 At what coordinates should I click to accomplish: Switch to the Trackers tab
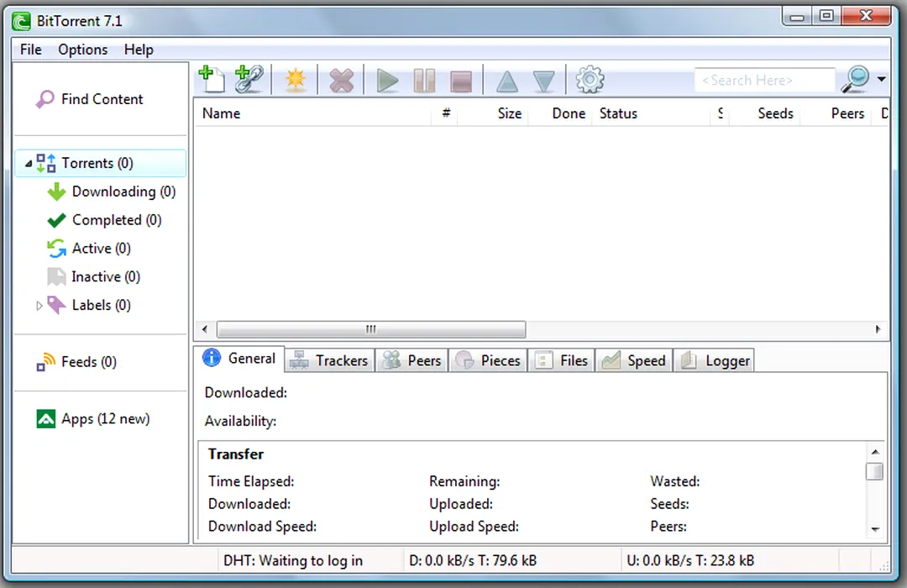pyautogui.click(x=329, y=360)
